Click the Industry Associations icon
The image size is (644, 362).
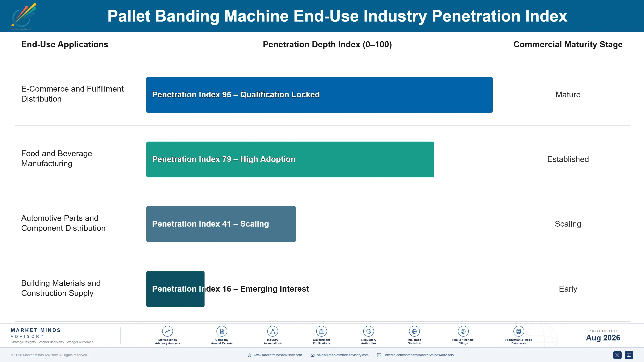click(273, 331)
